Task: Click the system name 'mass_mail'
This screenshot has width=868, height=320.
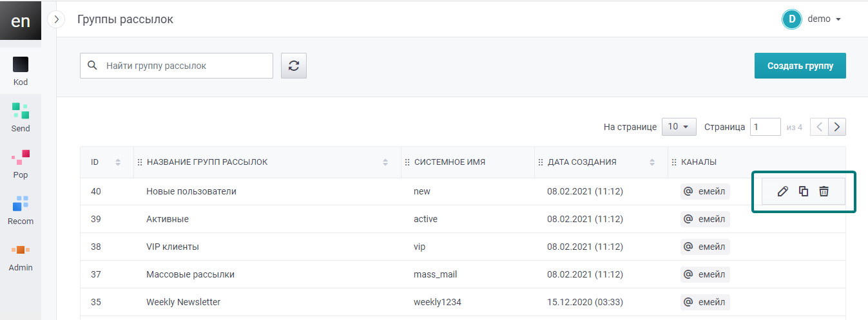Action: tap(435, 274)
